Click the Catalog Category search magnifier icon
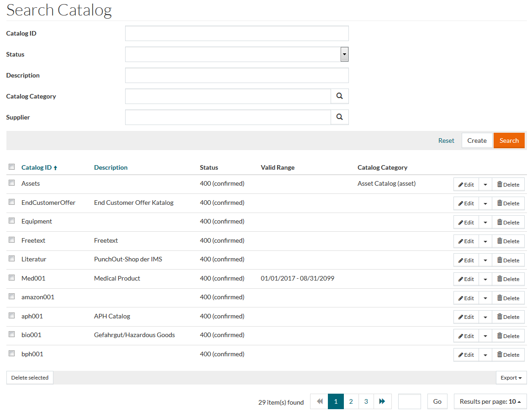 339,96
